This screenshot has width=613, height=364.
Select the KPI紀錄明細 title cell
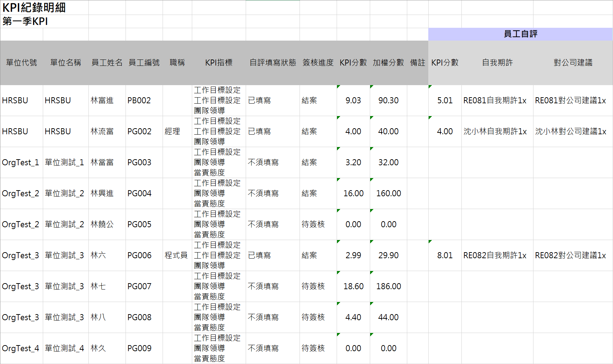point(34,7)
